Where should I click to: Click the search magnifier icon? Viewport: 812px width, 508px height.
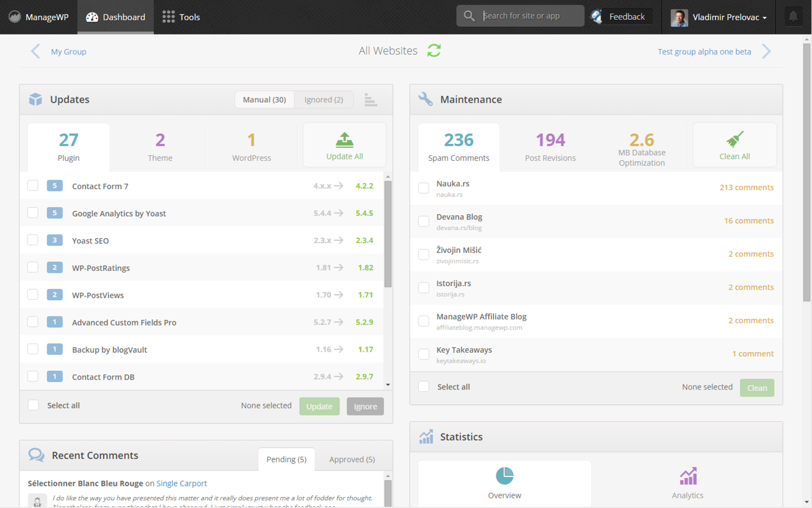(x=469, y=16)
